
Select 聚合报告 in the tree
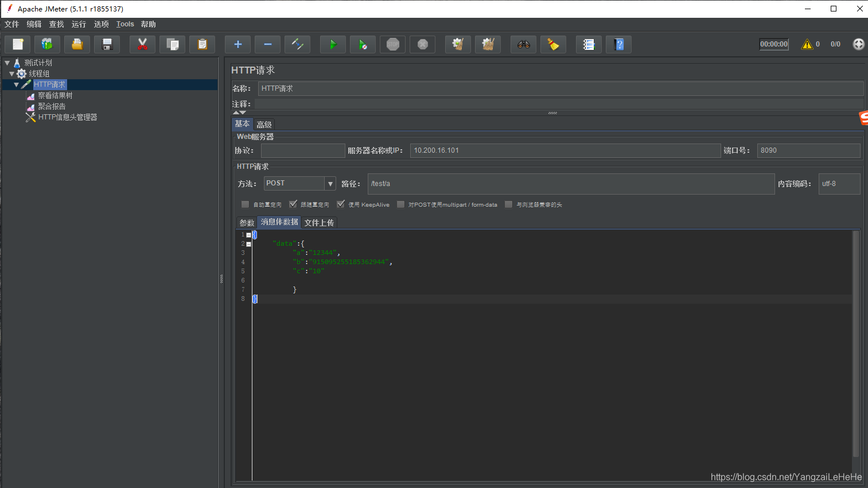pyautogui.click(x=52, y=106)
